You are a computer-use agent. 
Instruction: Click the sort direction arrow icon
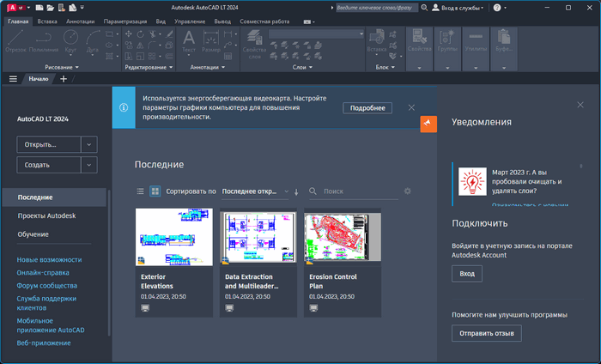(296, 191)
